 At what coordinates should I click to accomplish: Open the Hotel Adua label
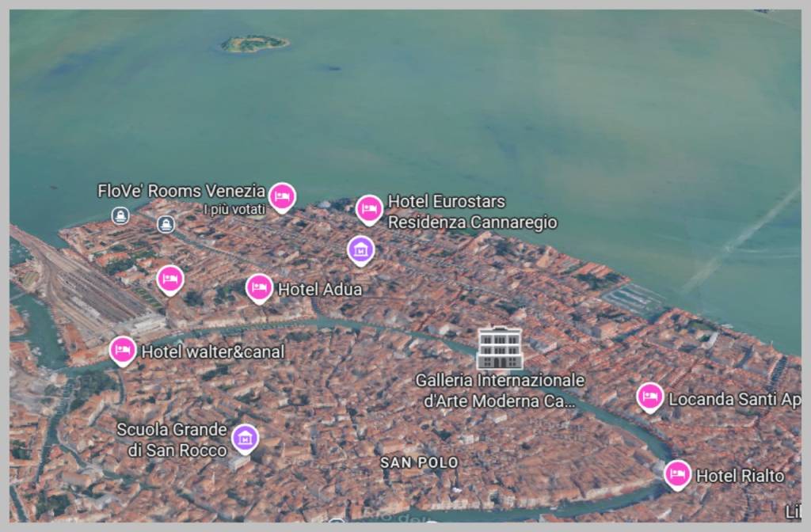(319, 290)
